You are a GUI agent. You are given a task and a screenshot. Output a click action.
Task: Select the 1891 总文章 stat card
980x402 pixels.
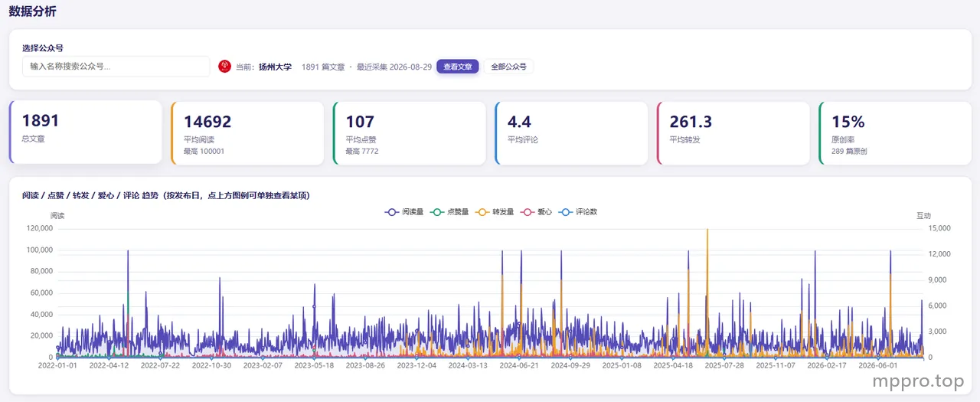86,132
